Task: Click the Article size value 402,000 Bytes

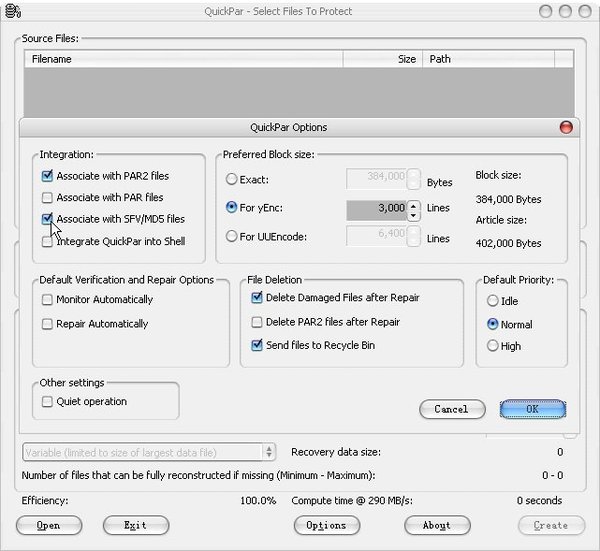Action: (x=508, y=243)
